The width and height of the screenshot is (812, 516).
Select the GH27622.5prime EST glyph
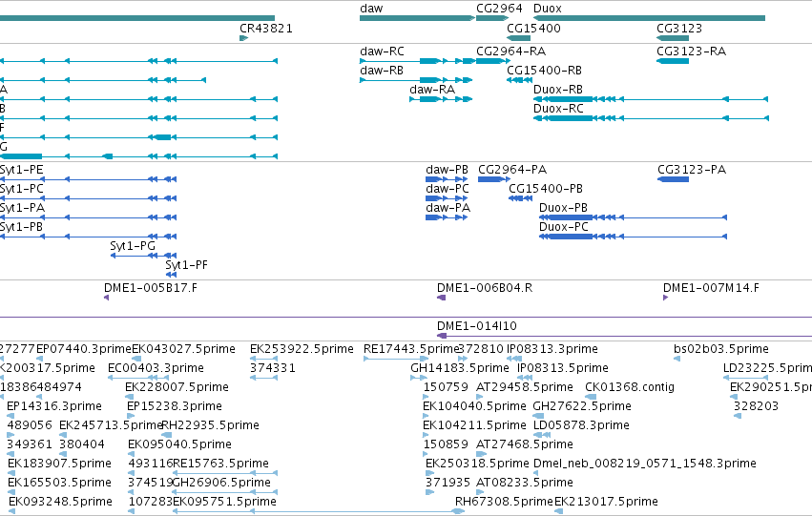(x=538, y=416)
